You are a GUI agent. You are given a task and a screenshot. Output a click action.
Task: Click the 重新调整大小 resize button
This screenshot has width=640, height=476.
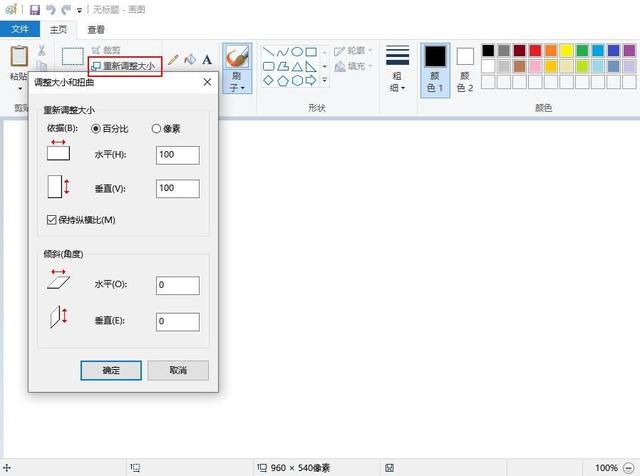click(125, 66)
